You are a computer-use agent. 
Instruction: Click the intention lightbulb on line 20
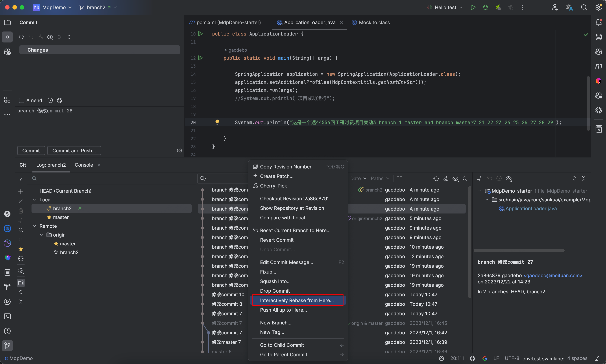pos(217,122)
